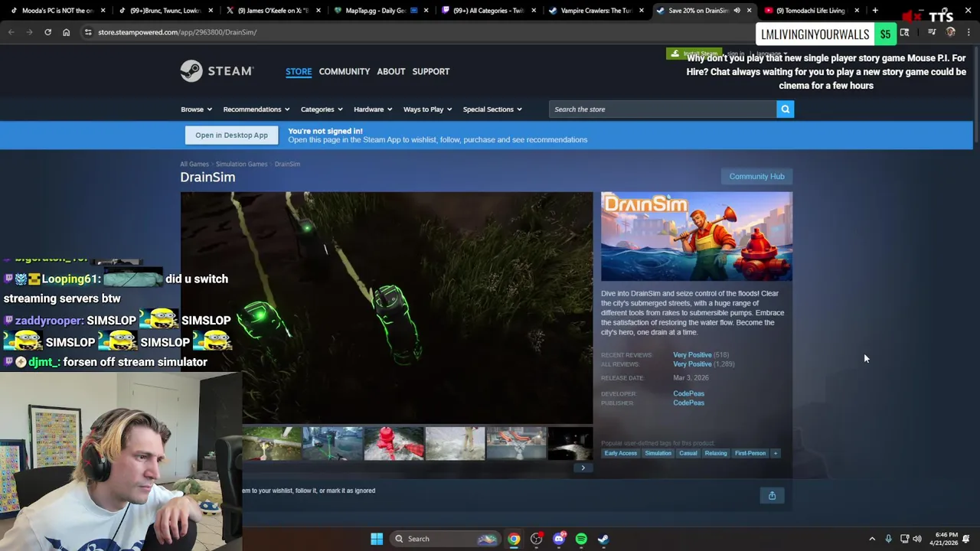Click the Steam logo in the header
This screenshot has width=980, height=551.
click(217, 71)
